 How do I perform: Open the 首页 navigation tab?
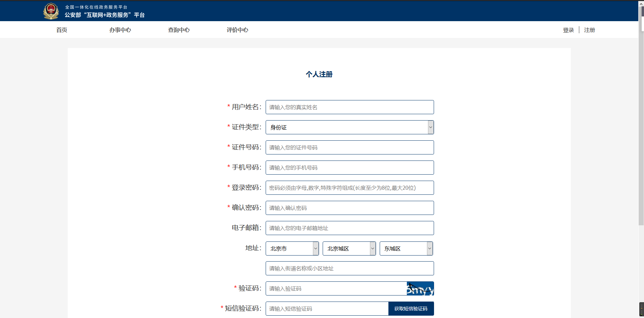(x=62, y=30)
